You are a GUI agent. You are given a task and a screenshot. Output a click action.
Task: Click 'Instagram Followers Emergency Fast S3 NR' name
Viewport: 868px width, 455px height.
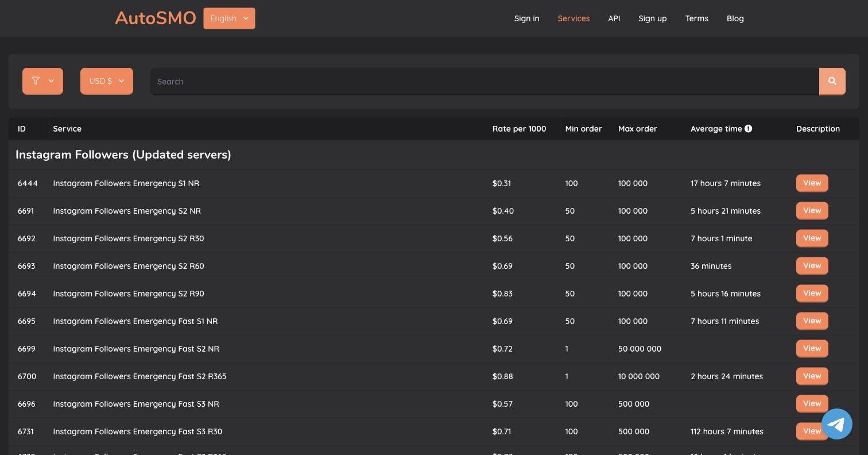pyautogui.click(x=136, y=404)
